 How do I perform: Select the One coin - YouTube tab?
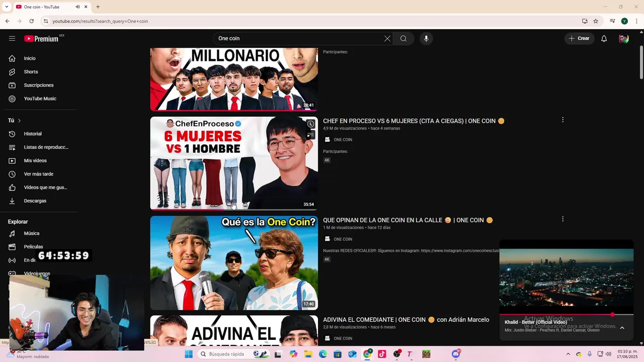pos(52,7)
